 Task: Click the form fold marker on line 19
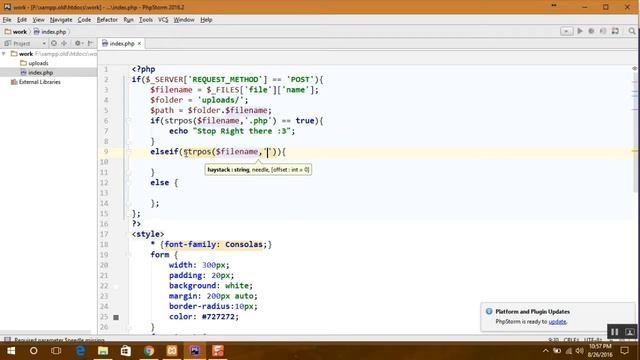(128, 254)
